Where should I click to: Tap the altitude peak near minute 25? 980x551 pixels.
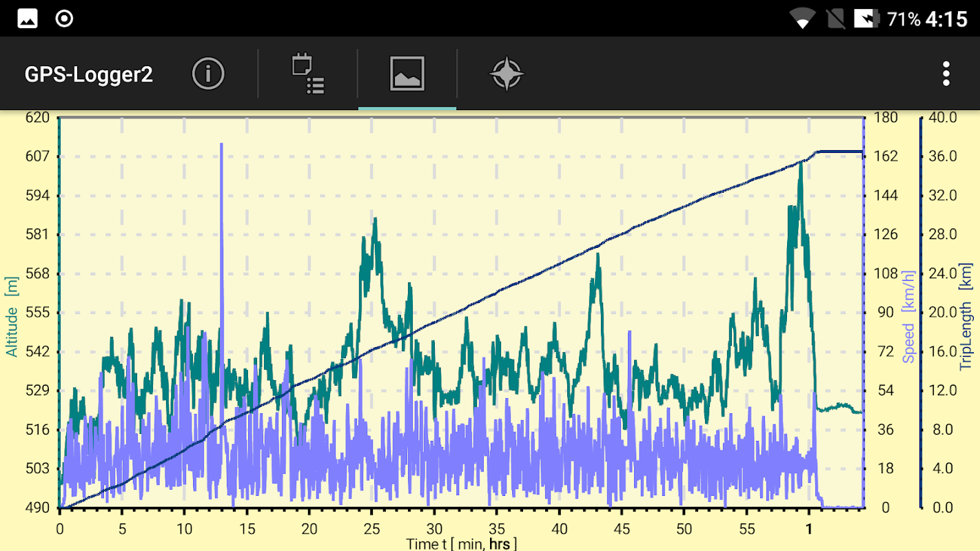[x=375, y=220]
